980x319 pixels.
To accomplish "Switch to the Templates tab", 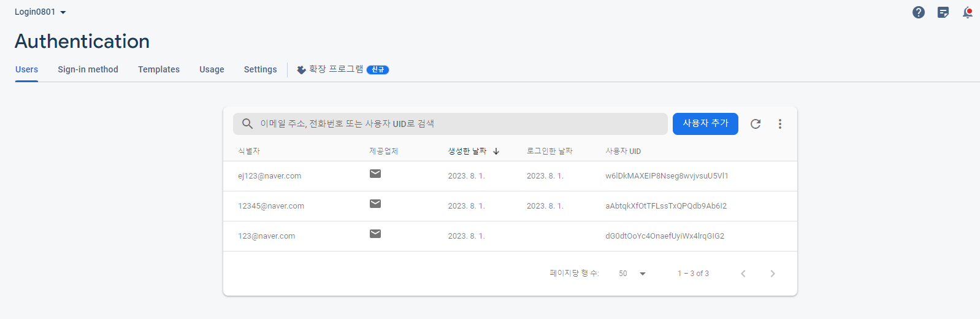I will coord(159,69).
